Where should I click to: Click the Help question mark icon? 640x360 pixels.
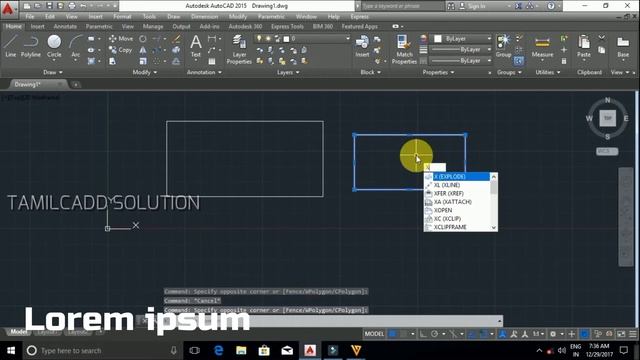coord(551,6)
